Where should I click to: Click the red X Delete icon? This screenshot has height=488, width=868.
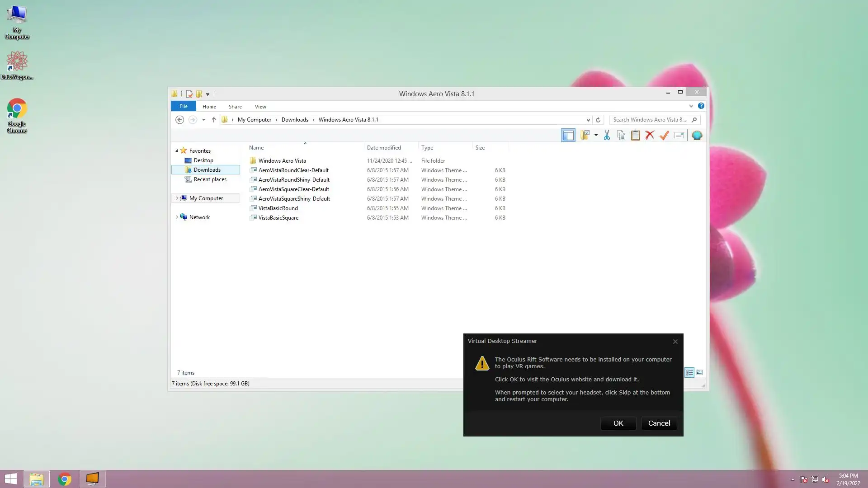650,135
